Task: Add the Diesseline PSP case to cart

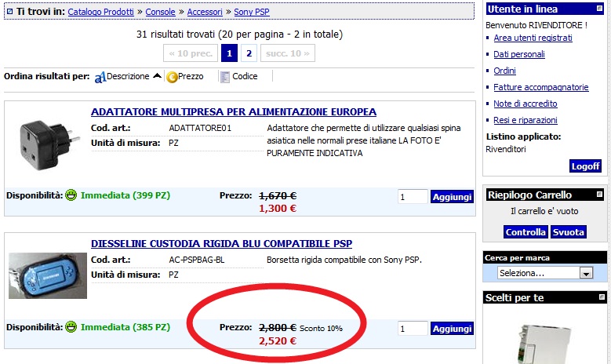Action: tap(452, 329)
